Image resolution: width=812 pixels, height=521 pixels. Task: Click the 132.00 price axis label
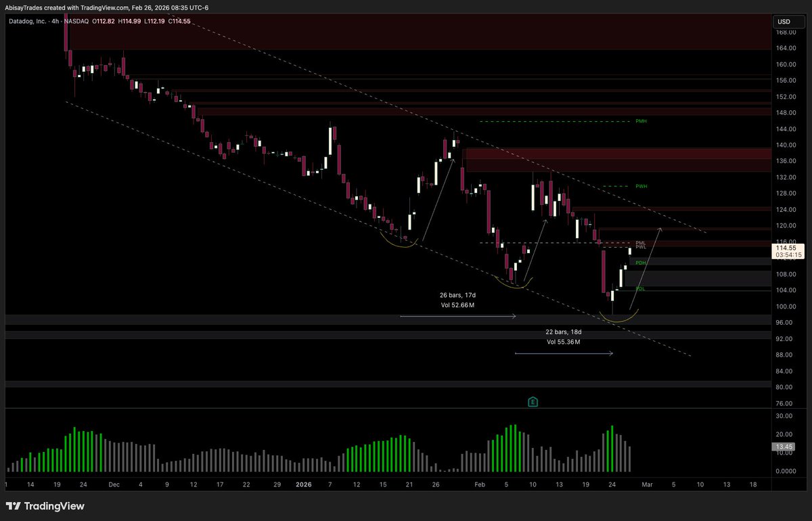pos(786,177)
